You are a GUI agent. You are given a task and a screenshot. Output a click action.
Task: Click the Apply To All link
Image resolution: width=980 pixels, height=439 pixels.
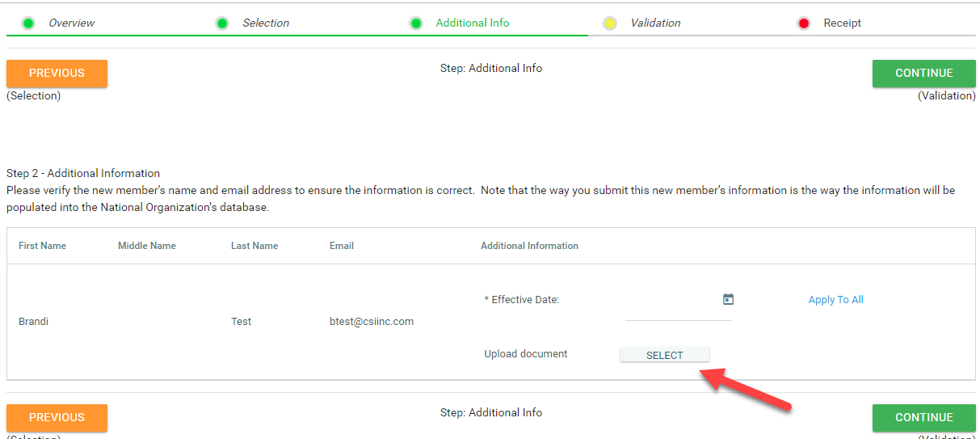[835, 300]
